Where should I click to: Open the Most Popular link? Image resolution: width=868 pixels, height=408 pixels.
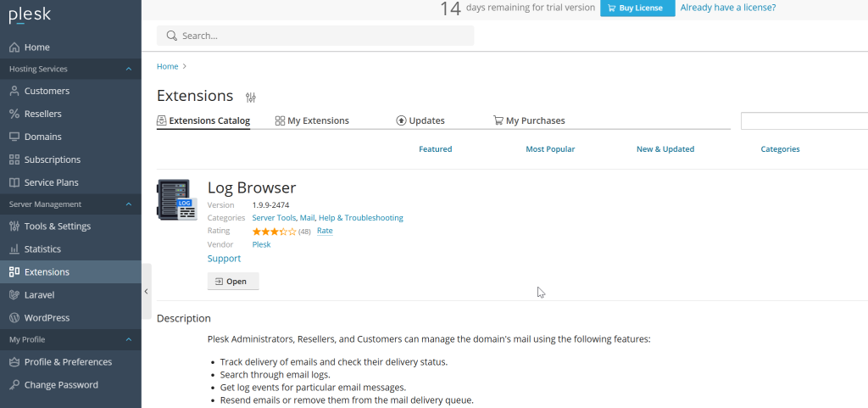[550, 149]
